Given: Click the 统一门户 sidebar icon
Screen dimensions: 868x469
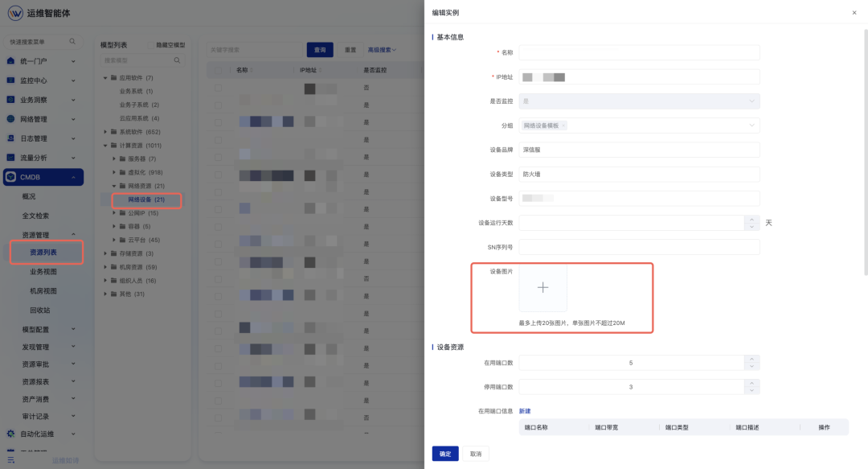Looking at the screenshot, I should pos(10,61).
